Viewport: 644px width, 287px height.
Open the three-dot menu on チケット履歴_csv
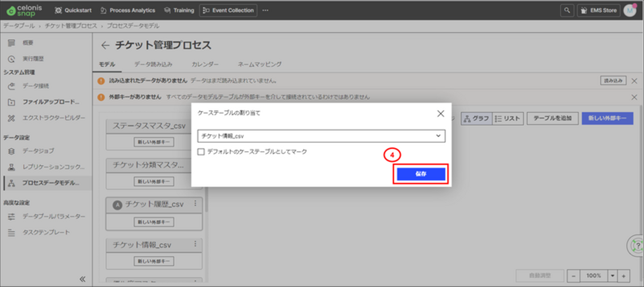[195, 204]
